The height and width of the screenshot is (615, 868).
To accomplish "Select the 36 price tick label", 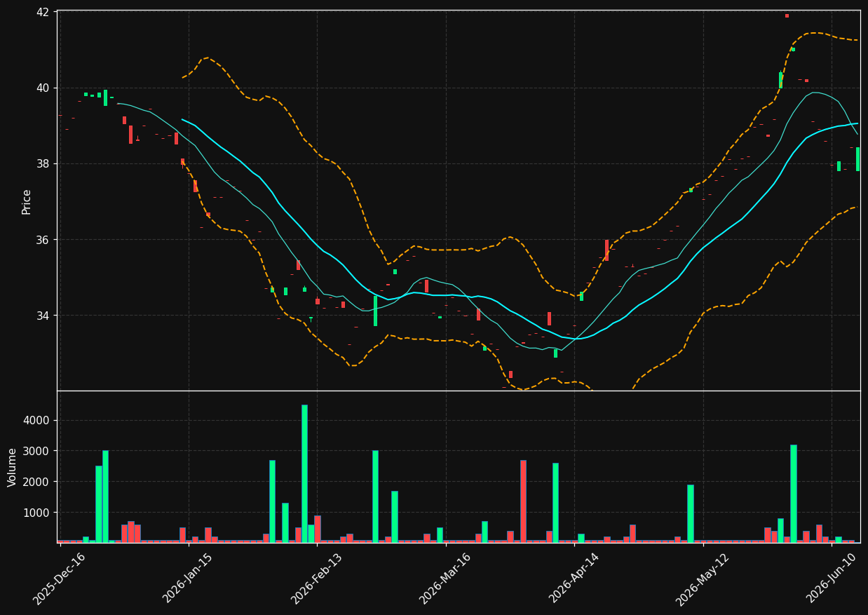I will click(x=42, y=239).
